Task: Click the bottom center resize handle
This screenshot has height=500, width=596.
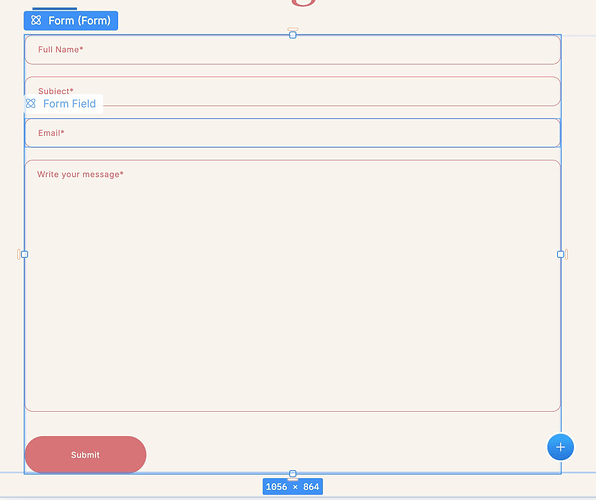Action: [293, 473]
